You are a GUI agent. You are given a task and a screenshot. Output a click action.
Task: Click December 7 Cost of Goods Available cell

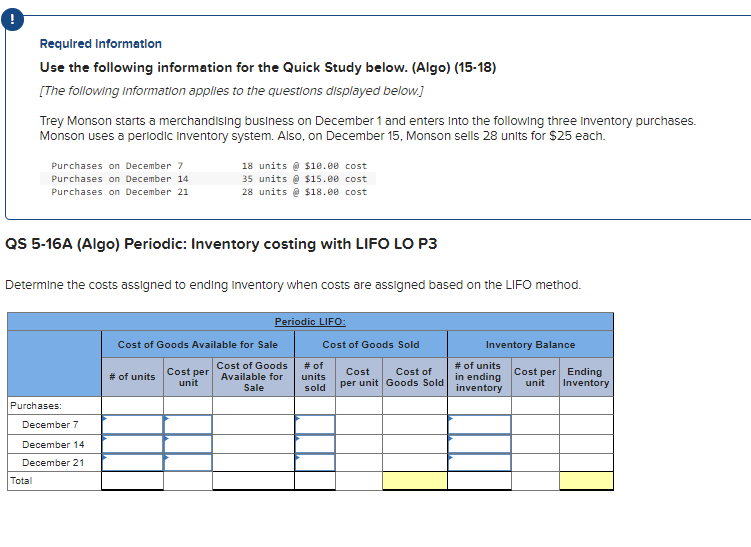(x=253, y=425)
